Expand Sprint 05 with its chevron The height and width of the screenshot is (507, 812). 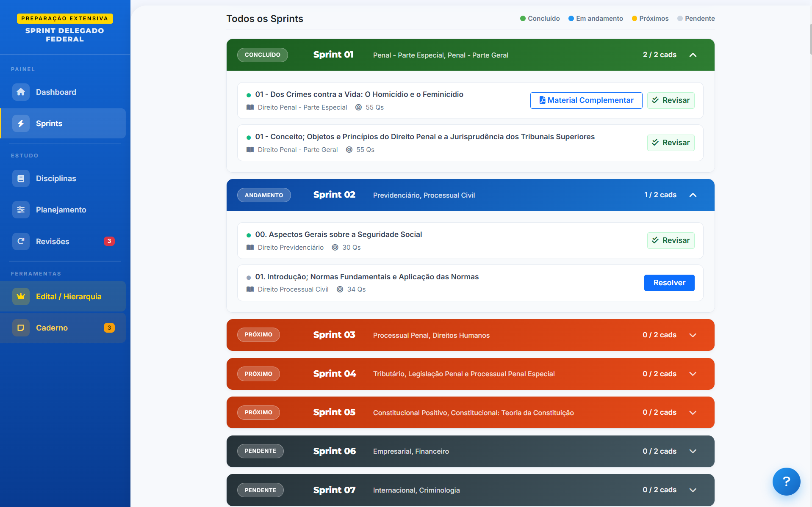point(693,413)
